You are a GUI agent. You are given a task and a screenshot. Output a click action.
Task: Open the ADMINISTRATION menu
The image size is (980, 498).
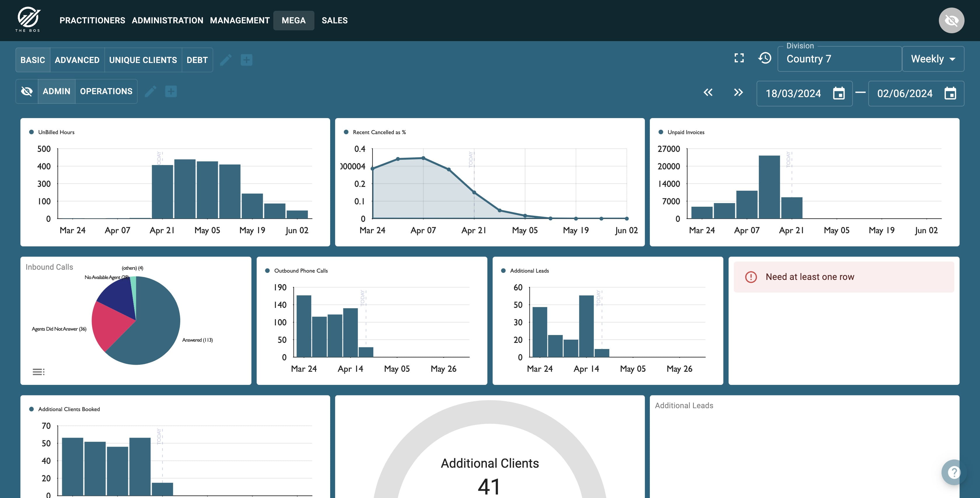(167, 20)
